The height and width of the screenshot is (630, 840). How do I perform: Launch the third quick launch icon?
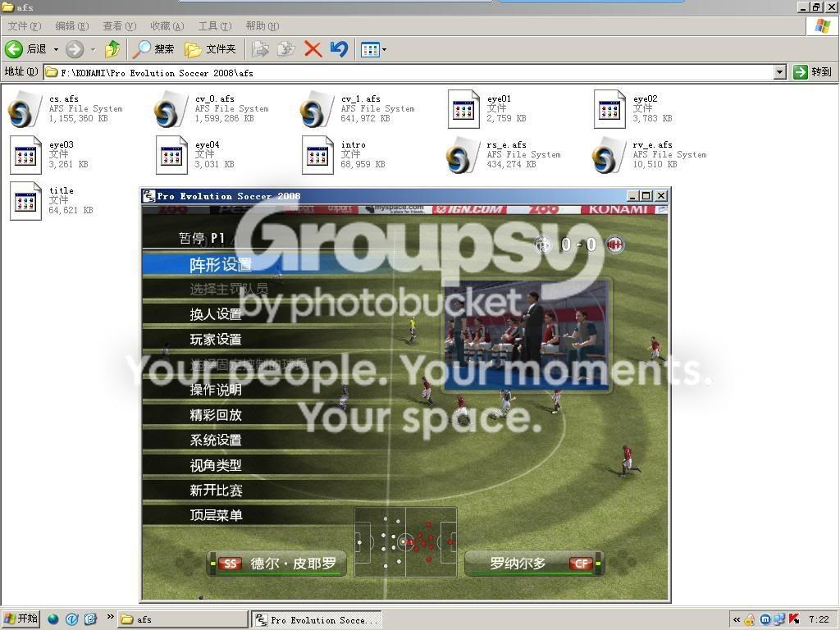pos(89,619)
